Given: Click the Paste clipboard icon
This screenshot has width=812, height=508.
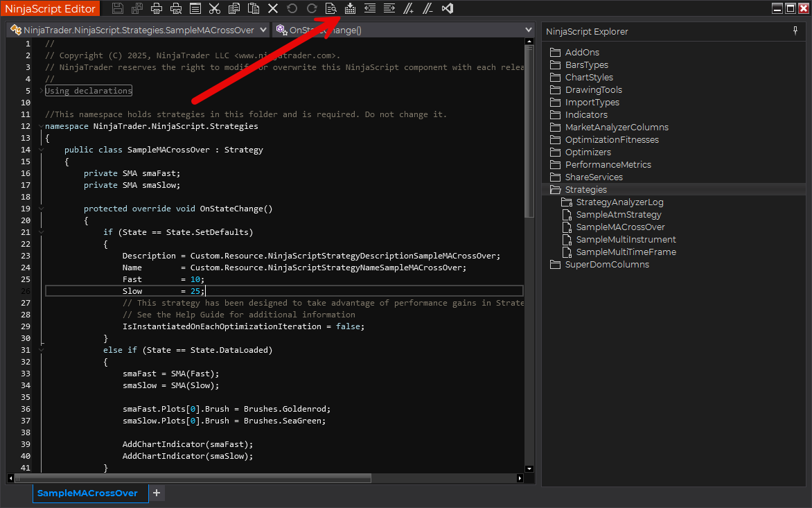Looking at the screenshot, I should (254, 9).
